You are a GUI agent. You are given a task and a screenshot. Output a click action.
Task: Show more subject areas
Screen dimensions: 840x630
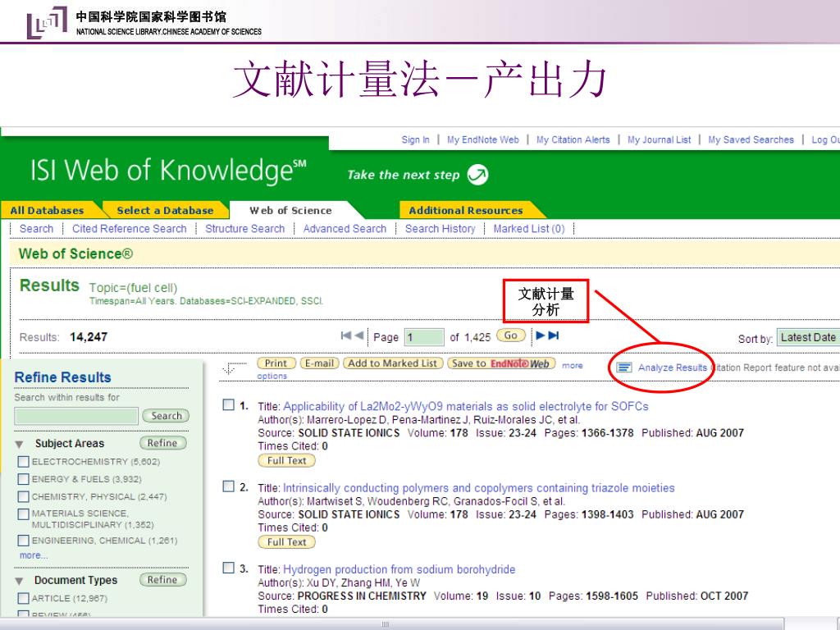pos(34,555)
